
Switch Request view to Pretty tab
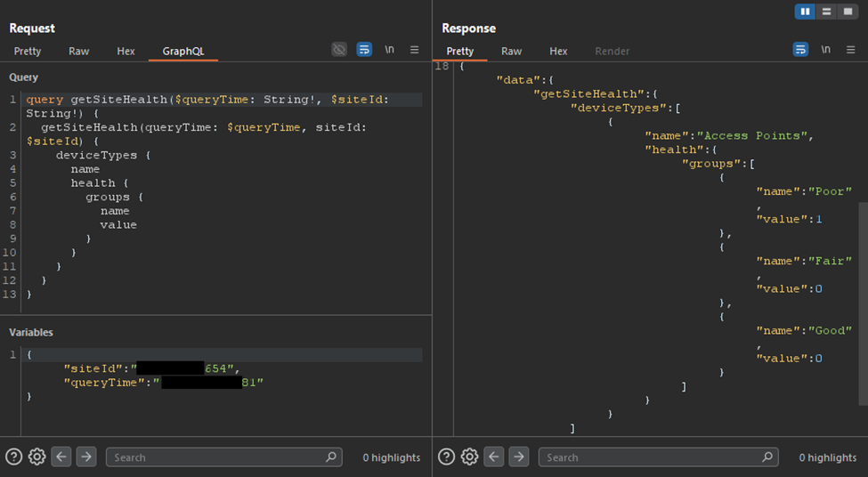[x=27, y=51]
